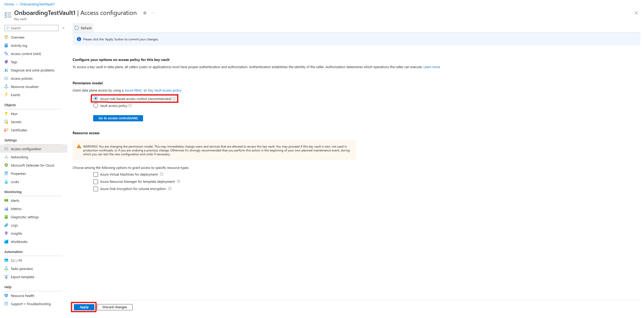The height and width of the screenshot is (318, 644).
Task: Select Azure role-based access control radio button
Action: click(x=95, y=98)
